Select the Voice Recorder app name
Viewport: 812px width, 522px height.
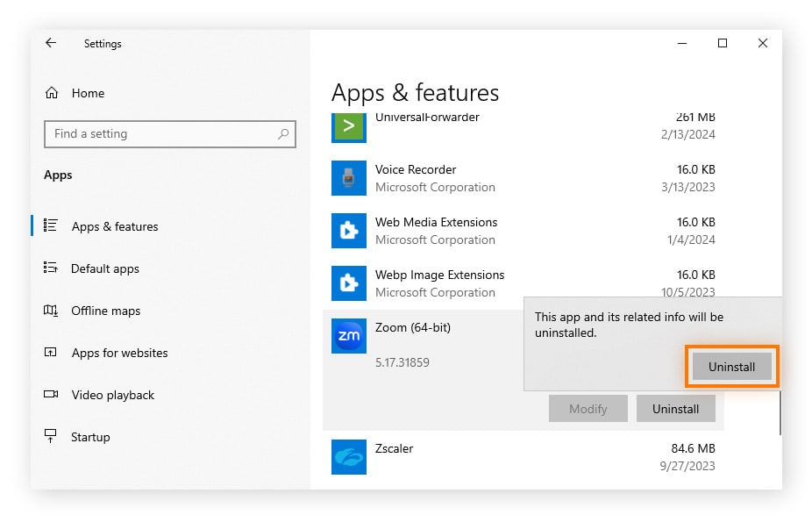(416, 169)
